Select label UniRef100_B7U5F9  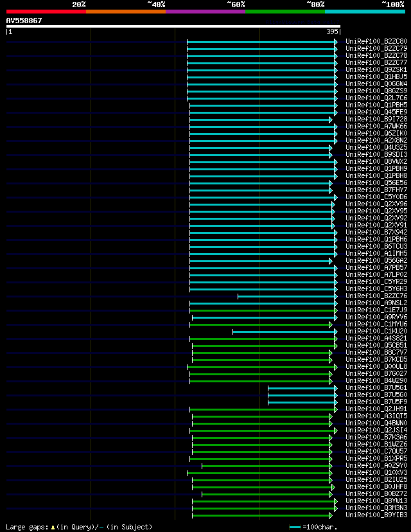pos(376,402)
